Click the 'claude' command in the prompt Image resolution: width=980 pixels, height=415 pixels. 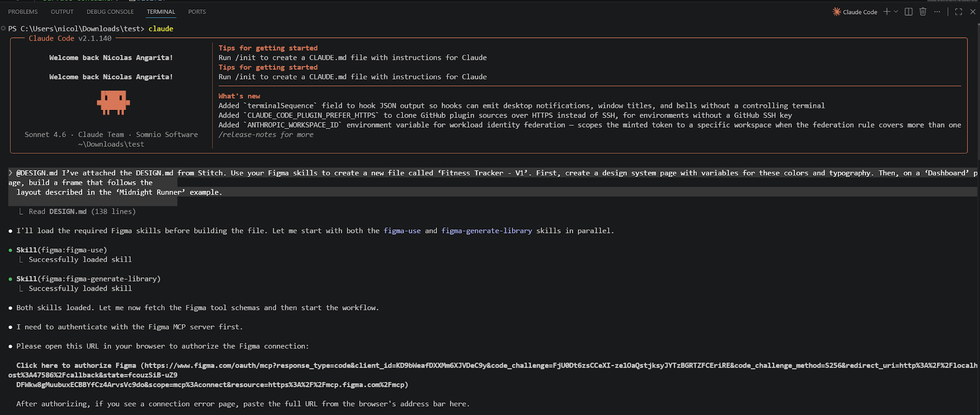(x=161, y=29)
